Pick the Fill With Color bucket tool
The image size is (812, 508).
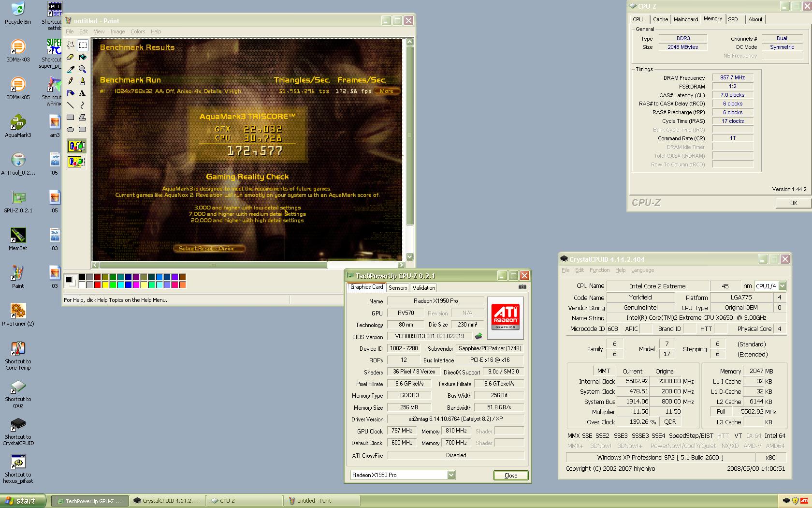(x=83, y=57)
